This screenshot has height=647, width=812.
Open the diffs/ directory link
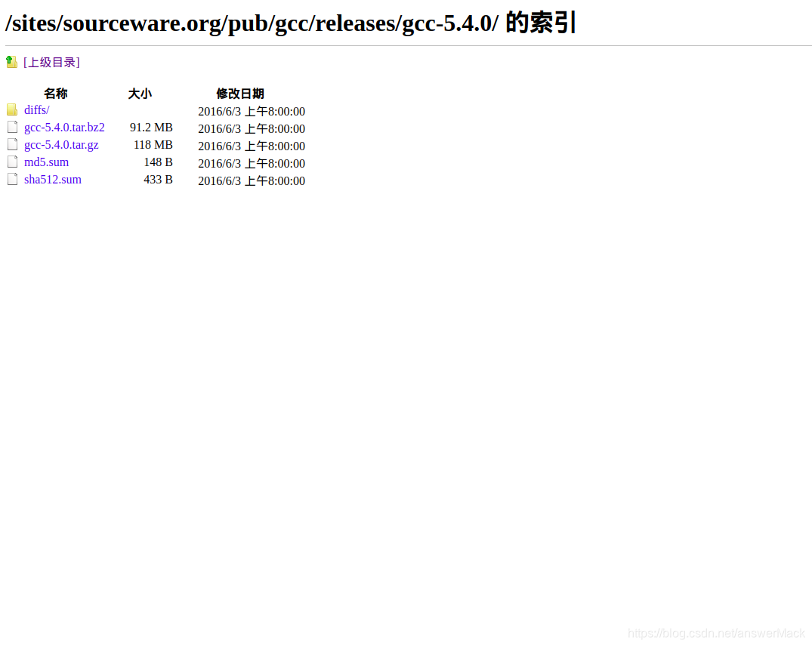pyautogui.click(x=37, y=109)
